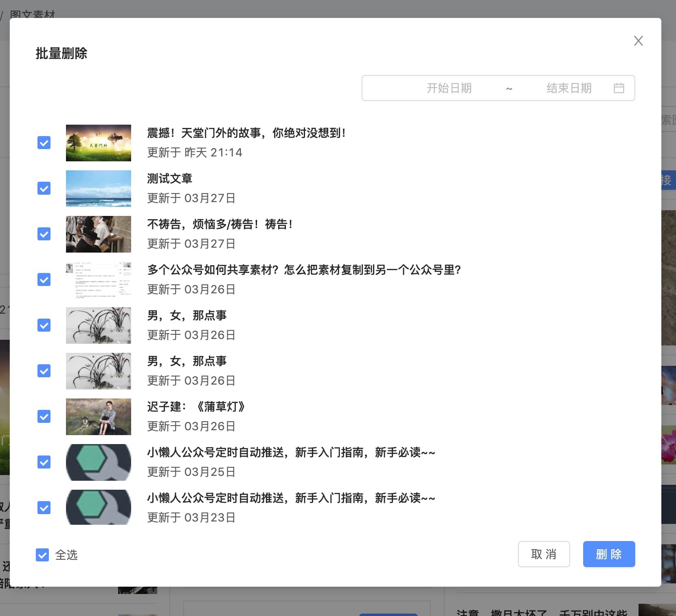
Task: Click the 天堂门外 cover thumbnail
Action: [x=98, y=143]
